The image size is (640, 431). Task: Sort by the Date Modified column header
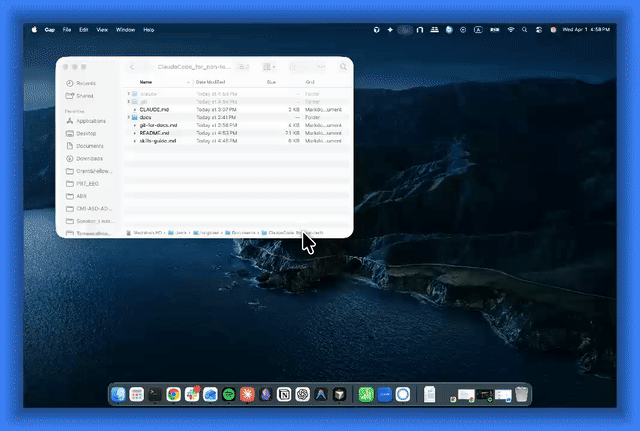click(210, 82)
